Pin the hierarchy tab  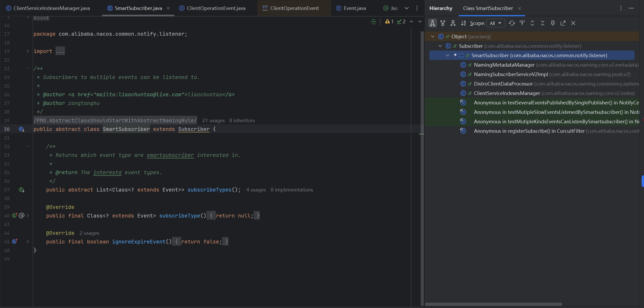point(553,23)
